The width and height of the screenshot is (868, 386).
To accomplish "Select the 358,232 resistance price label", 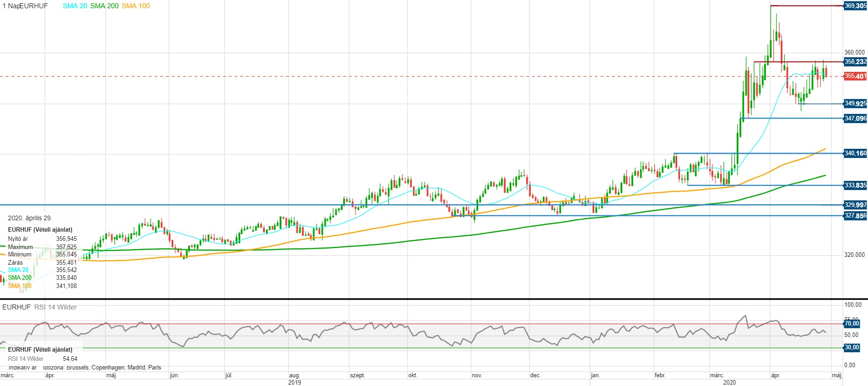I will pos(855,61).
